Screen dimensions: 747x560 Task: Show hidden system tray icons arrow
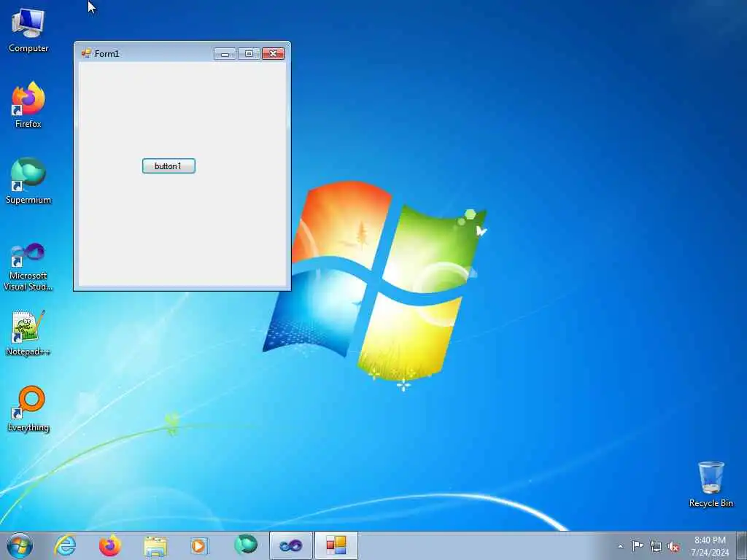(620, 546)
